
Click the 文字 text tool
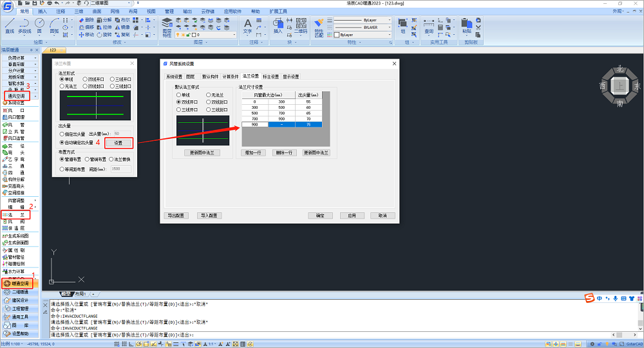[247, 26]
